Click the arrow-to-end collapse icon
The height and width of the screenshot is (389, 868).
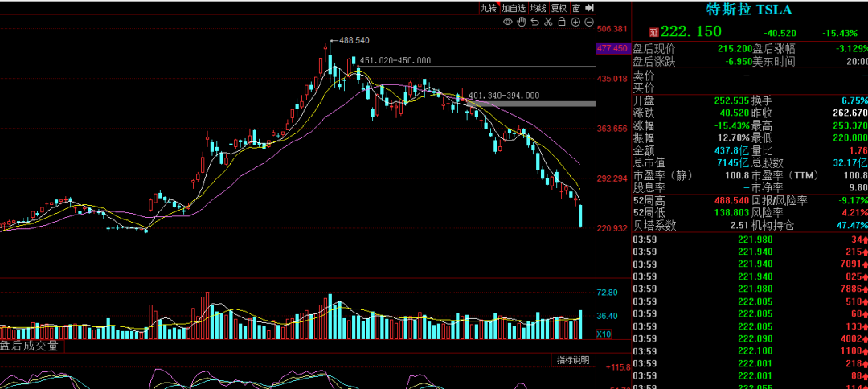[x=589, y=8]
